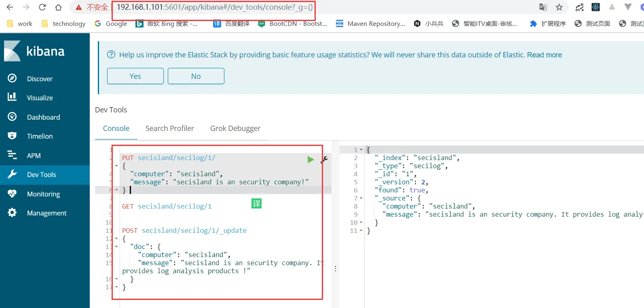
Task: Fold the "doc" object at line 13
Action: 116,247
